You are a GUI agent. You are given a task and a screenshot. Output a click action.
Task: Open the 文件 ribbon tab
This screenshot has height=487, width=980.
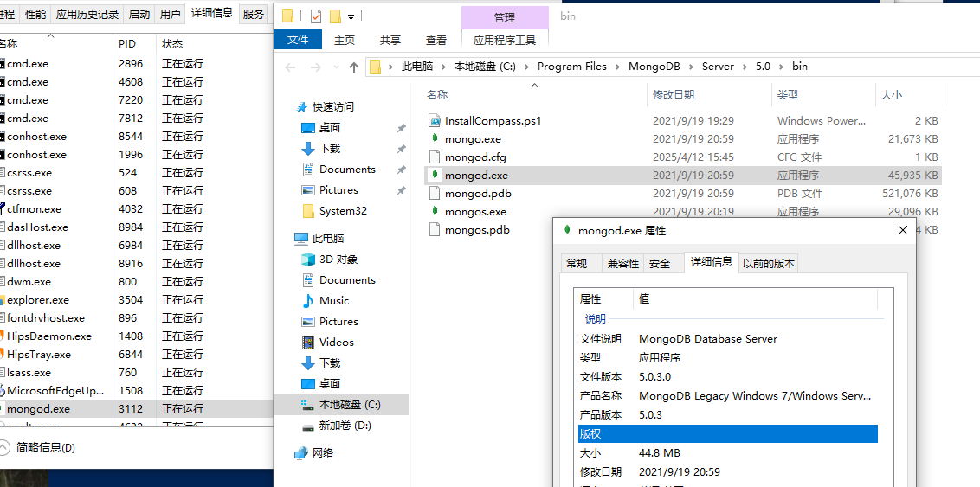(x=298, y=40)
